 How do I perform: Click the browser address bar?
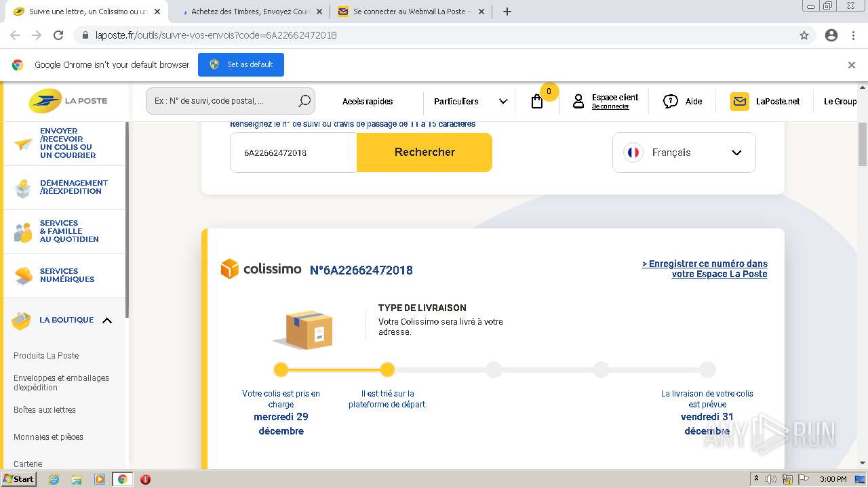[x=434, y=35]
